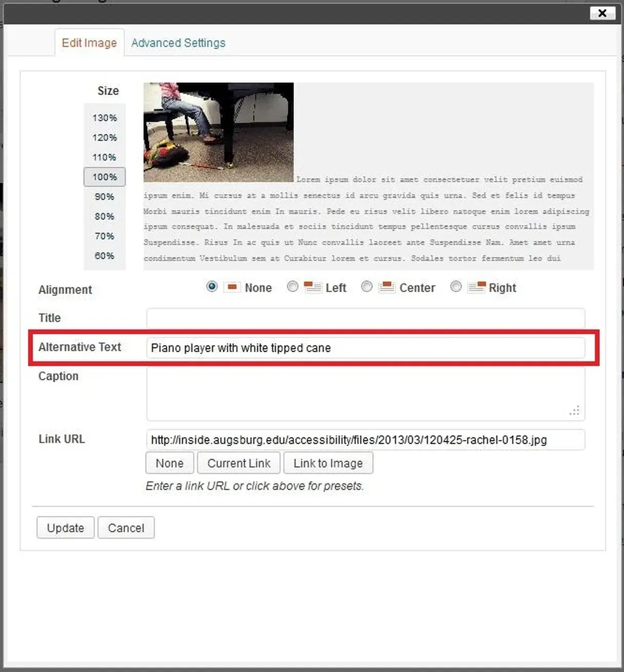Select the Center alignment icon
This screenshot has width=624, height=672.
coord(386,287)
